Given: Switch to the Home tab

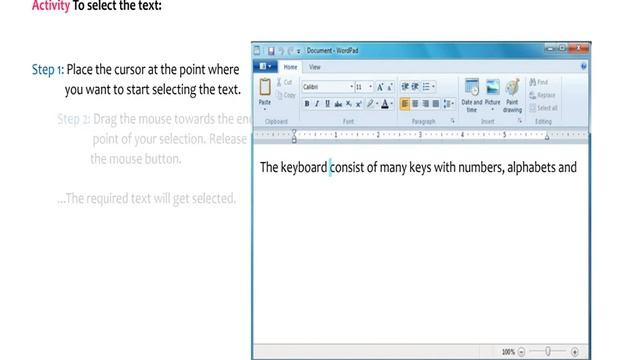Looking at the screenshot, I should click(x=290, y=67).
